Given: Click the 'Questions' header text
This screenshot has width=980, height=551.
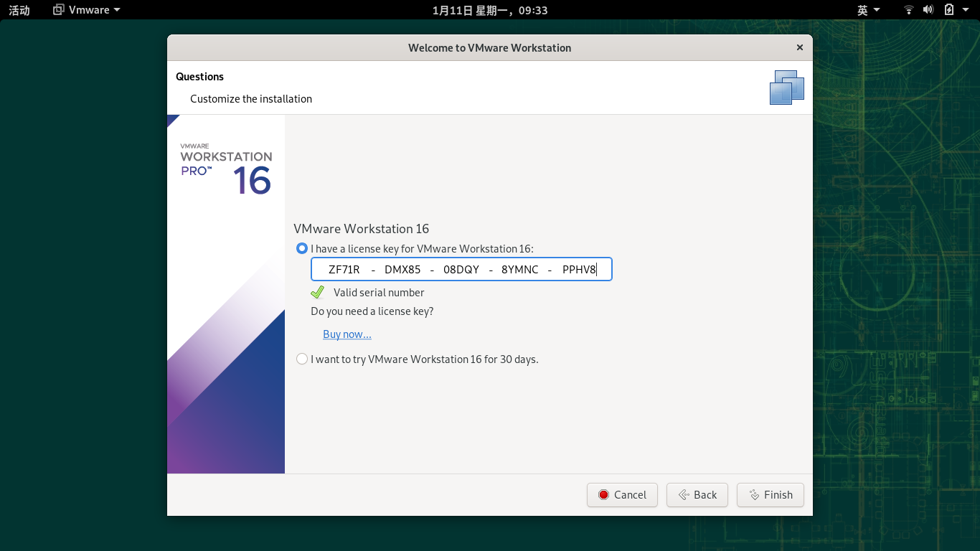Looking at the screenshot, I should point(199,77).
